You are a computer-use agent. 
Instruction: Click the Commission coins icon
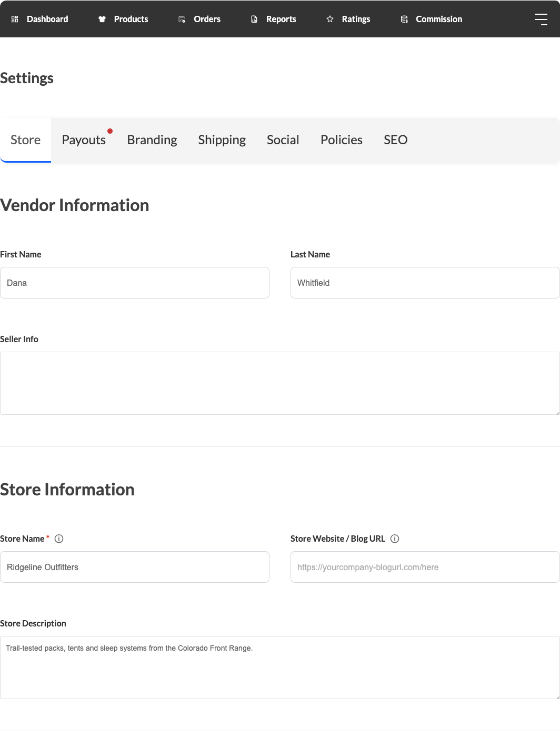(404, 19)
